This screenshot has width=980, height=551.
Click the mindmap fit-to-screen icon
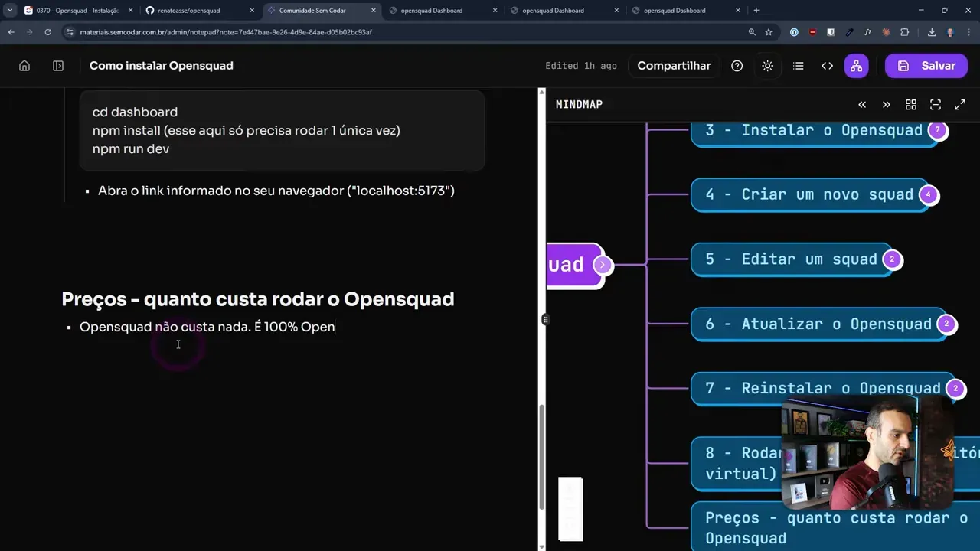click(936, 105)
